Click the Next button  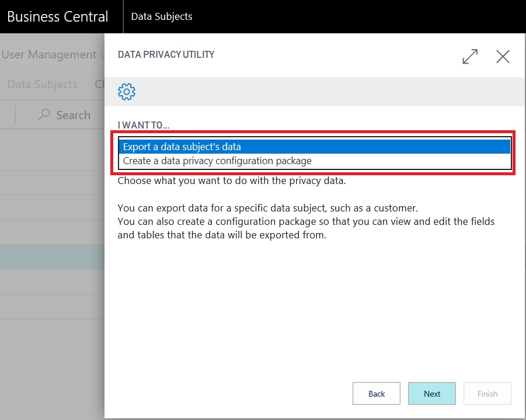(432, 394)
